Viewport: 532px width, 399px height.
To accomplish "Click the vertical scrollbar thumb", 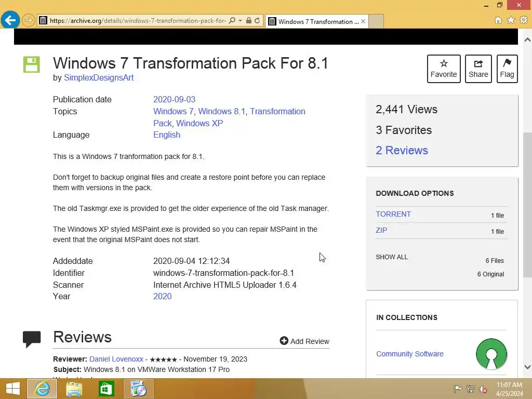I will (x=527, y=205).
